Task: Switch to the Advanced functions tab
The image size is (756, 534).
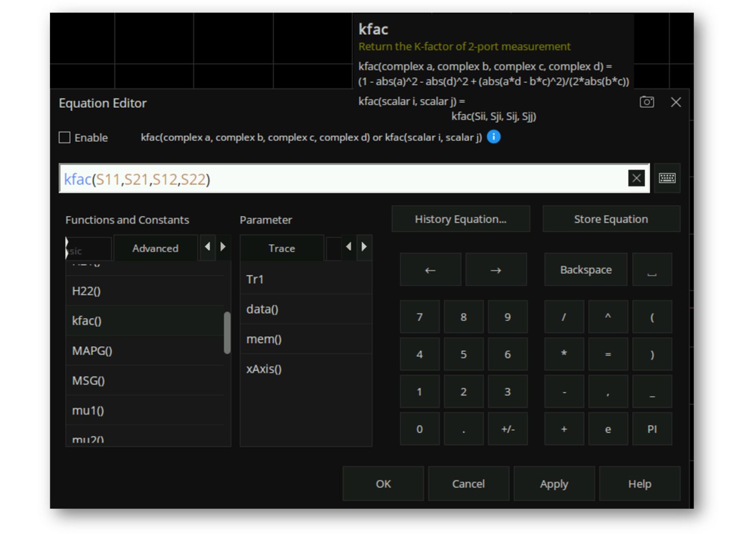Action: (155, 248)
